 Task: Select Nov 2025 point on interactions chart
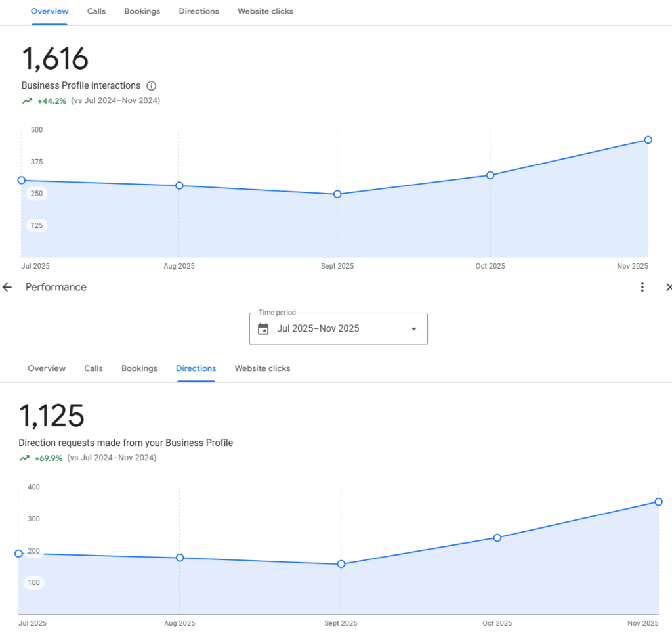click(x=648, y=140)
